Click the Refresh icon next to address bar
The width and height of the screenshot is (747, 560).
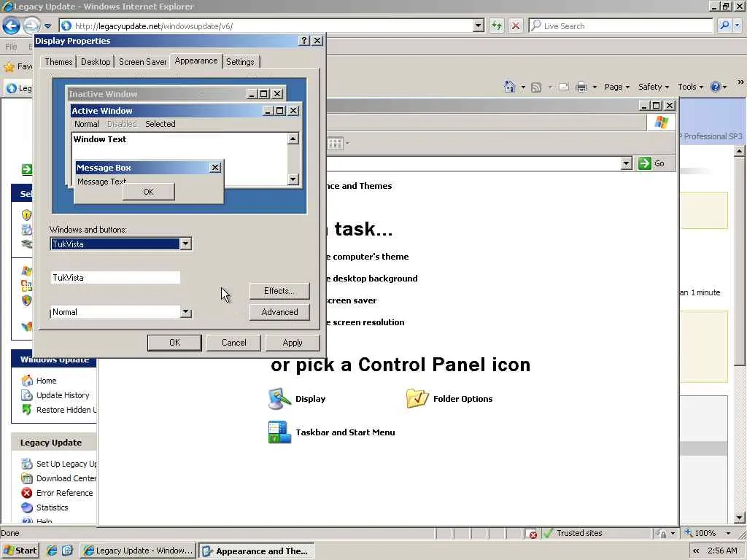(x=496, y=26)
